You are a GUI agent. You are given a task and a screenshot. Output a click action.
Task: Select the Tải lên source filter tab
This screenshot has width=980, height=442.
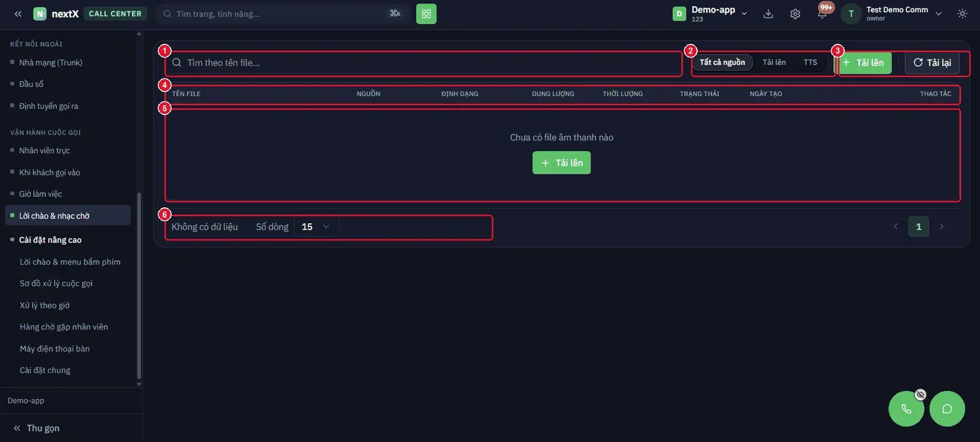pyautogui.click(x=774, y=62)
